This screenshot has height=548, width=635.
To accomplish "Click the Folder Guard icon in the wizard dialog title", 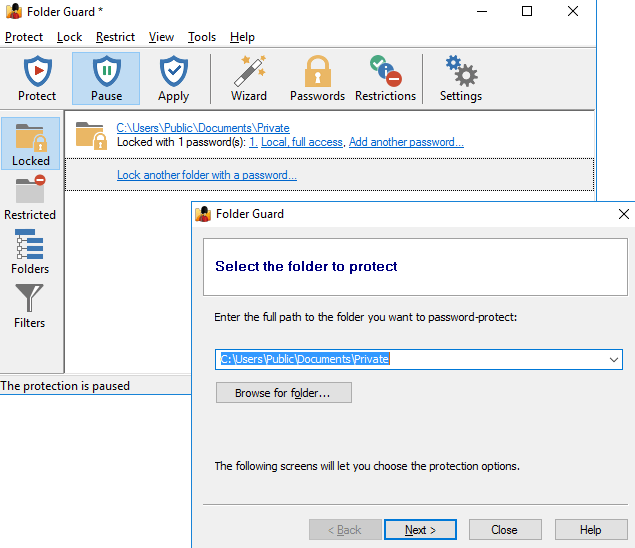I will pos(203,214).
